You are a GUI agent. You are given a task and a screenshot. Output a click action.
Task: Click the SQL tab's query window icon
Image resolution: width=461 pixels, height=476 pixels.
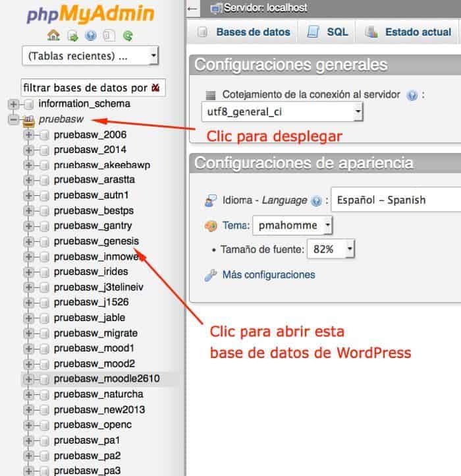313,32
